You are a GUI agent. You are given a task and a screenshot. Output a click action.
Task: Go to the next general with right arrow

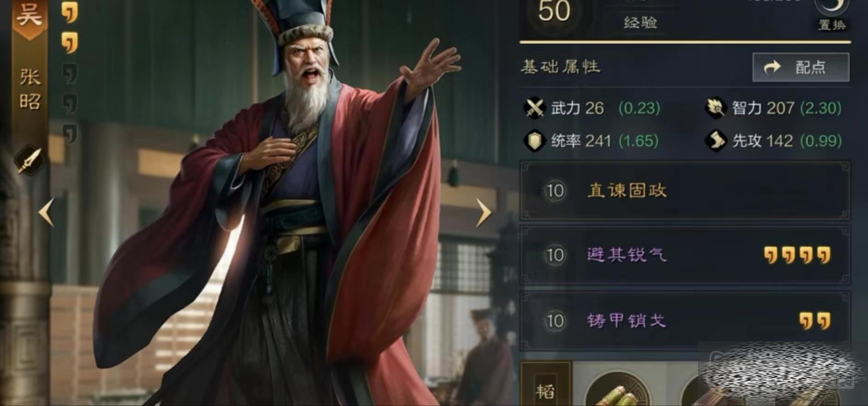click(483, 213)
